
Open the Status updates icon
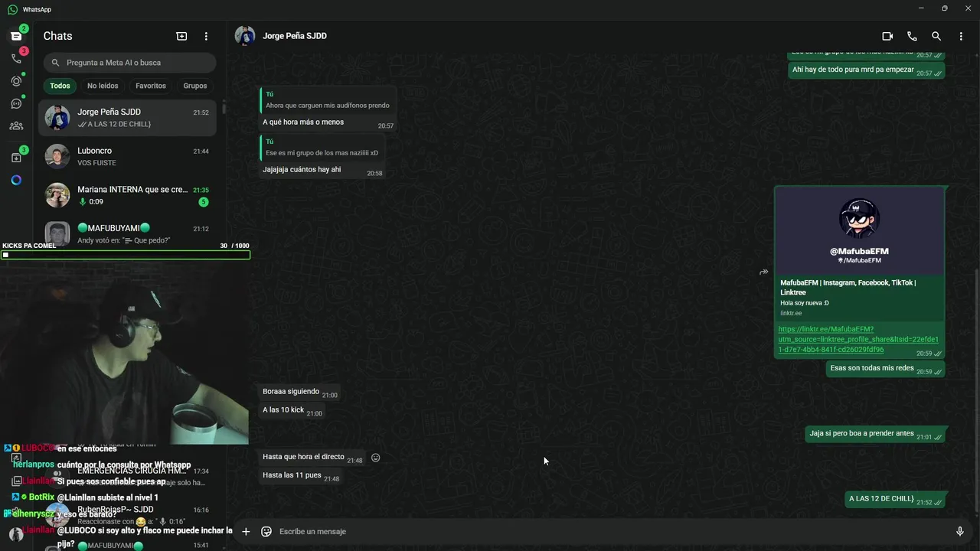coord(16,81)
